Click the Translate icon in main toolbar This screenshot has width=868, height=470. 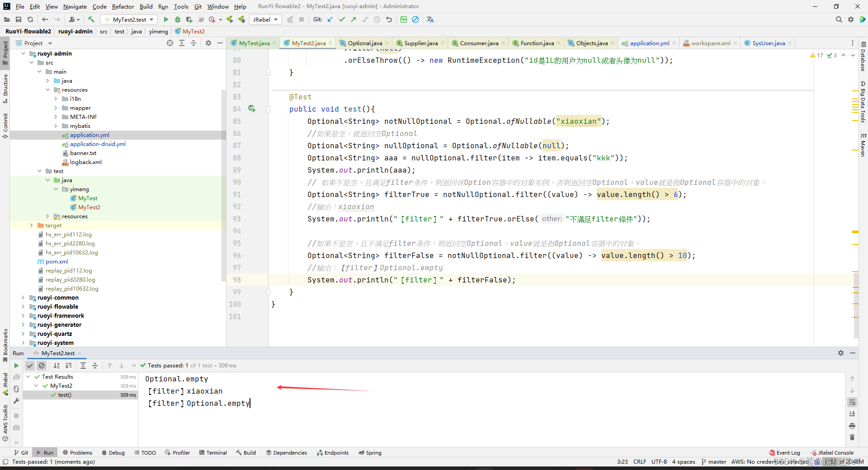(430, 19)
